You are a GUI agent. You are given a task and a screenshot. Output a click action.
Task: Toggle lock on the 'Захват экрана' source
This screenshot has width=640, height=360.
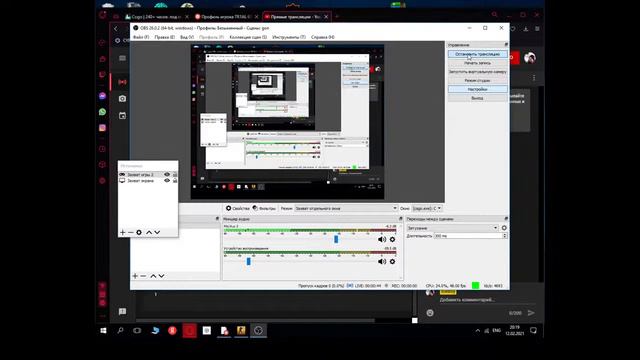point(175,180)
